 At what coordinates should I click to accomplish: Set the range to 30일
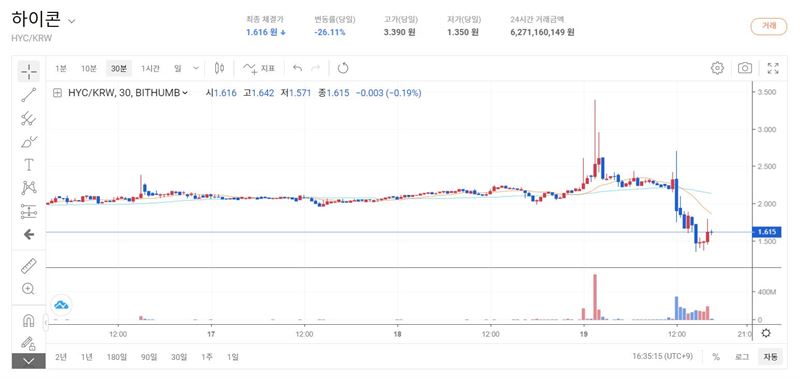[180, 357]
